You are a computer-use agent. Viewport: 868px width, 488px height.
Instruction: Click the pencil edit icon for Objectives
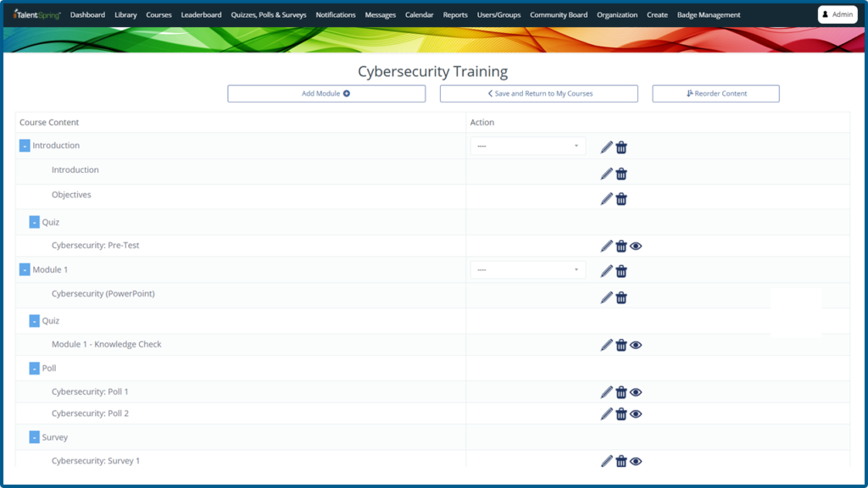tap(606, 199)
